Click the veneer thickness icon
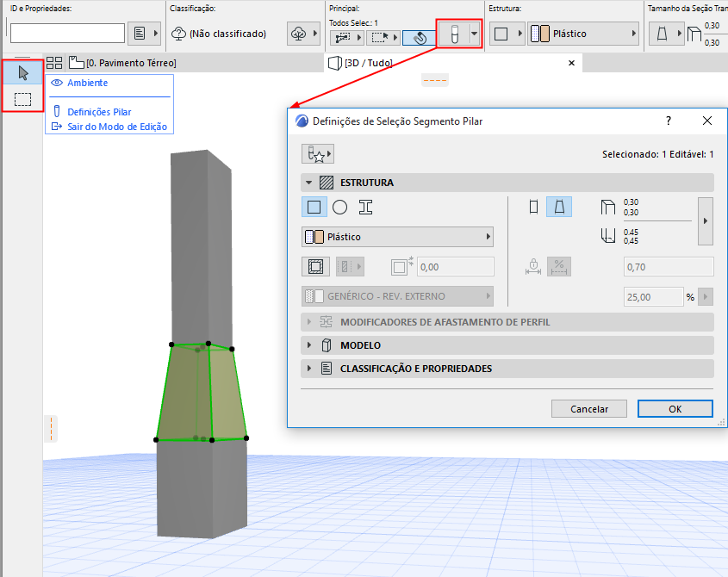Image resolution: width=728 pixels, height=577 pixels. (x=401, y=266)
